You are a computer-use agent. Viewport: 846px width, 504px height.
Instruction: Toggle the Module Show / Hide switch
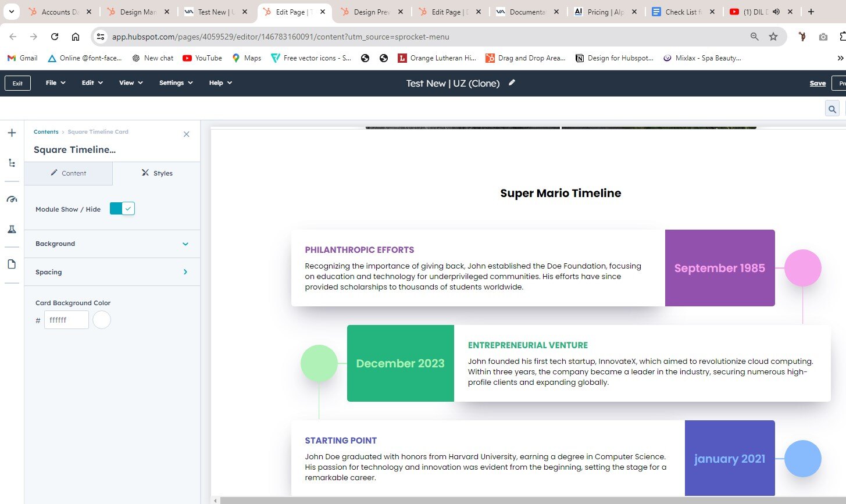click(x=122, y=209)
